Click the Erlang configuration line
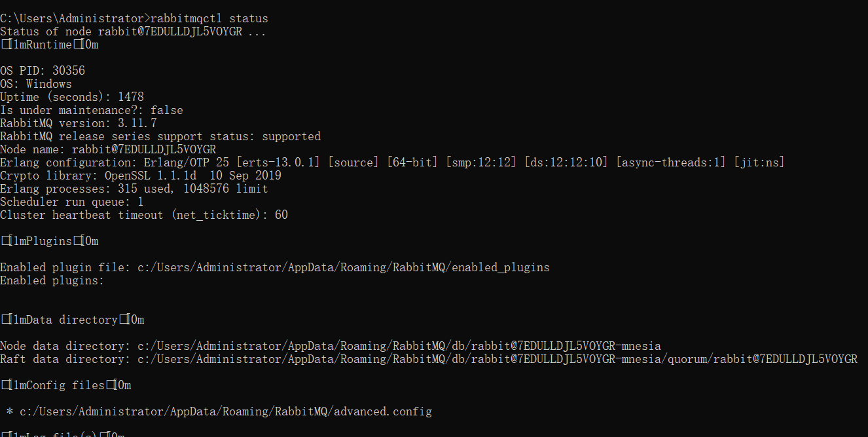Viewport: 868px width, 437px height. coord(392,162)
